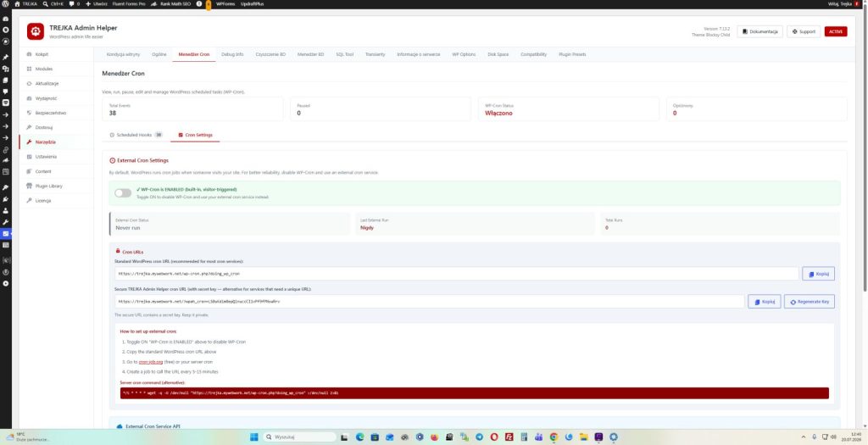The height and width of the screenshot is (445, 868).
Task: Open WordPress Dashboard icon in left menu
Action: [6, 19]
